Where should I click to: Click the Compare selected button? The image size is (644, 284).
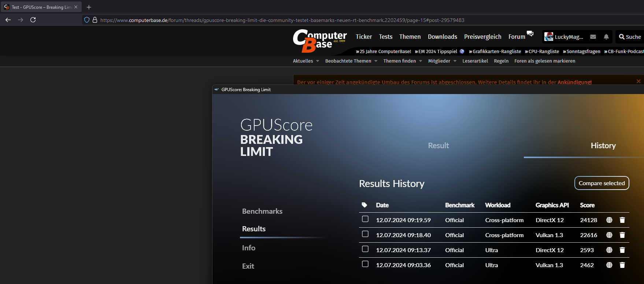602,183
